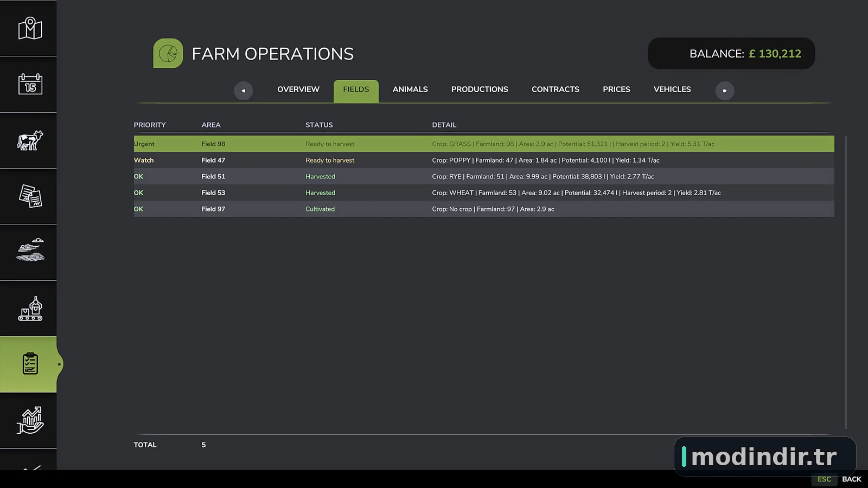Click the Cultivated status for Field 97
The image size is (868, 488).
[320, 209]
